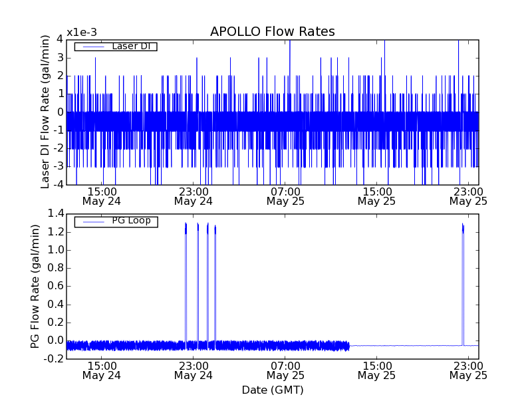
Task: Click the APOLLO Flow Rates chart title
Action: coord(272,32)
